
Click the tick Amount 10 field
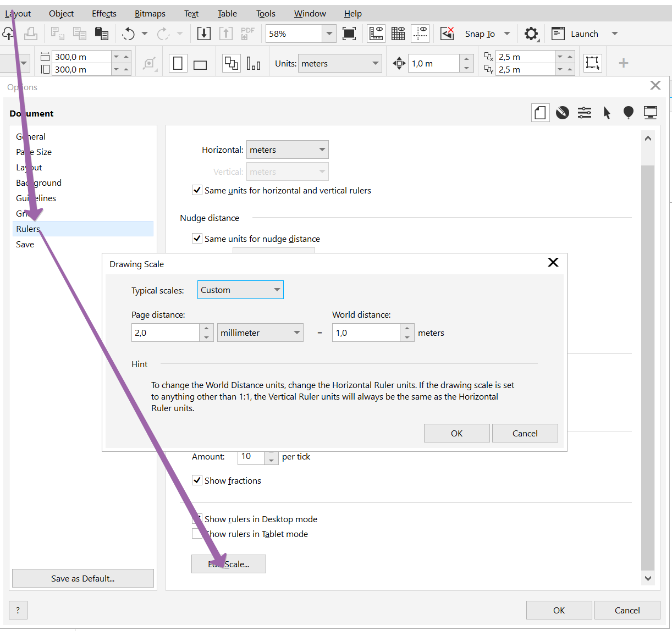(251, 456)
